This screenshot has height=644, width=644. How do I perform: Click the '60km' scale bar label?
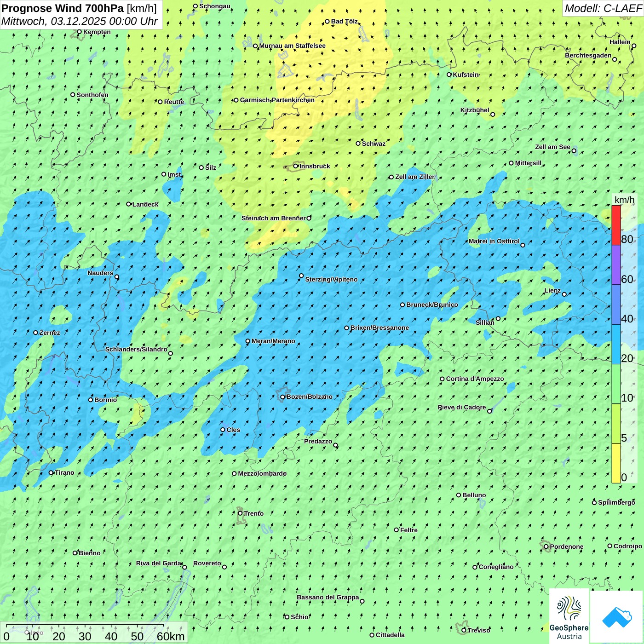(171, 636)
